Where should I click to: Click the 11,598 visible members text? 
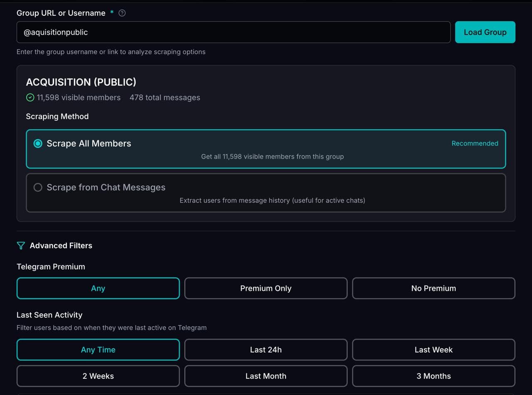pos(79,98)
